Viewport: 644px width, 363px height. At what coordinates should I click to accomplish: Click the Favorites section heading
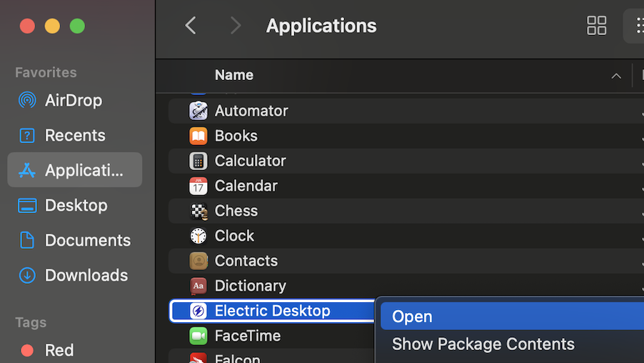click(x=46, y=72)
